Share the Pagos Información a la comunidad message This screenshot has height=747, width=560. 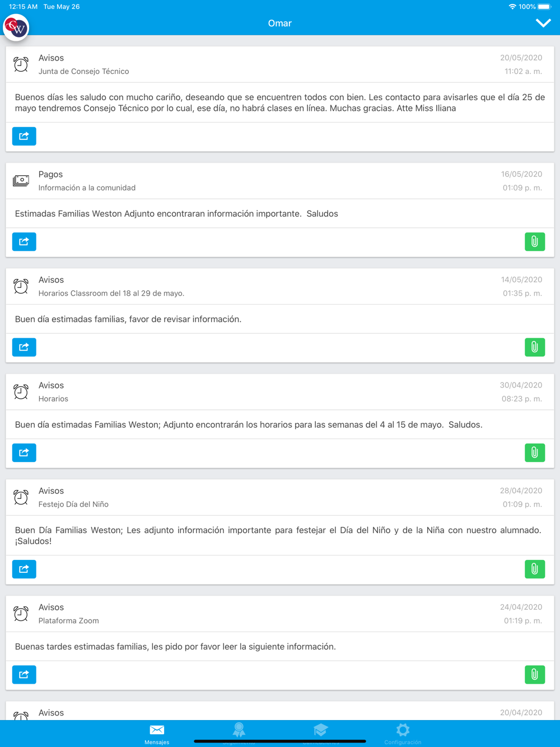(24, 242)
